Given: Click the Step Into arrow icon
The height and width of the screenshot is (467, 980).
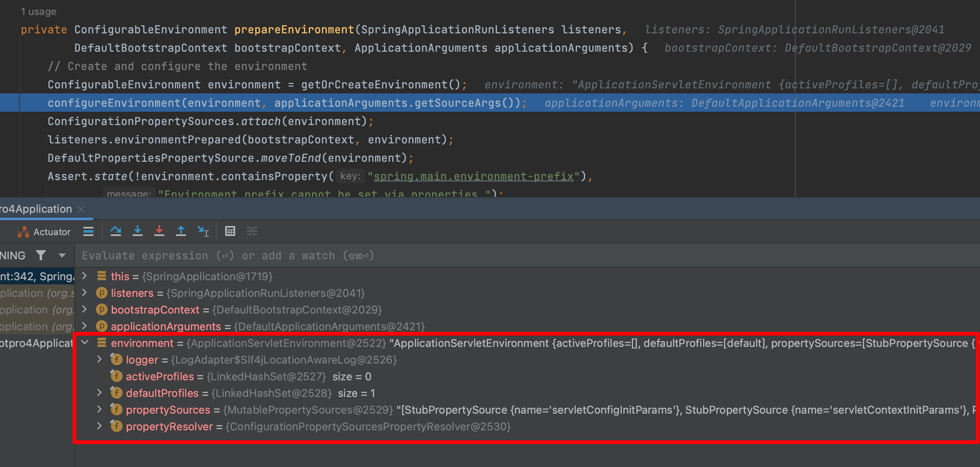Looking at the screenshot, I should [137, 231].
